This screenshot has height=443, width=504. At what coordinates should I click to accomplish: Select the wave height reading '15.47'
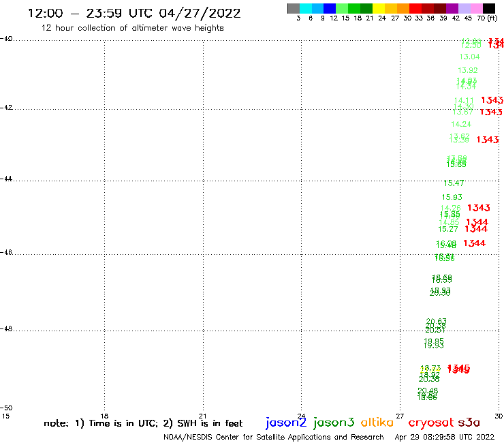point(454,183)
